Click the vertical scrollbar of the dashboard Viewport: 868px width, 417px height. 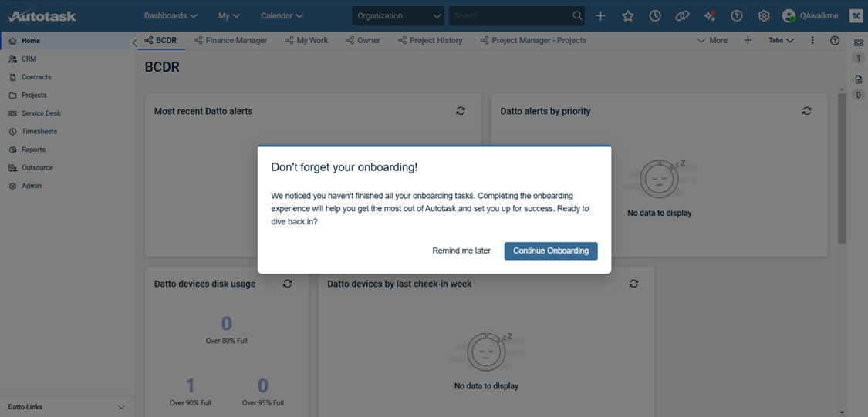pos(842,168)
